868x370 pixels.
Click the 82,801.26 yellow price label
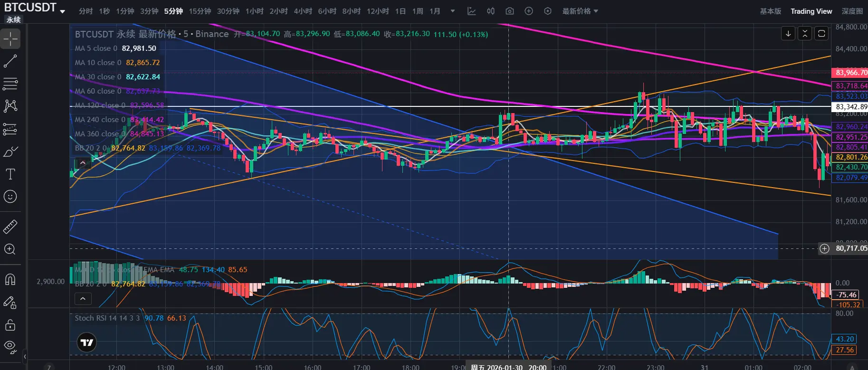(850, 157)
